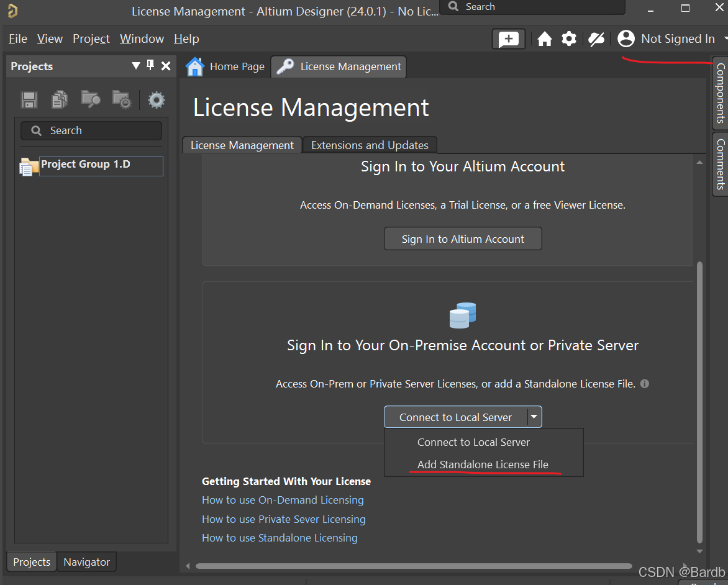Click the vertical scrollbar thumb

[699, 402]
